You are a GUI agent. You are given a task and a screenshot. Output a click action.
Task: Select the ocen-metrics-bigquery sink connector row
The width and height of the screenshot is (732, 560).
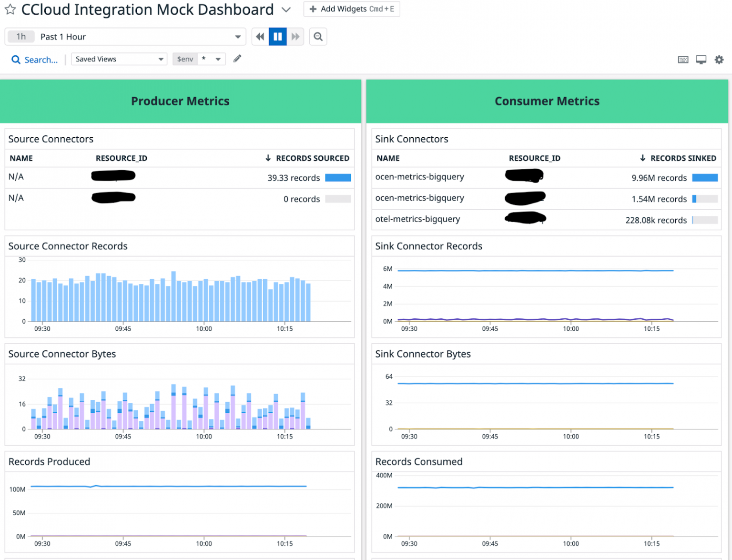tap(419, 176)
